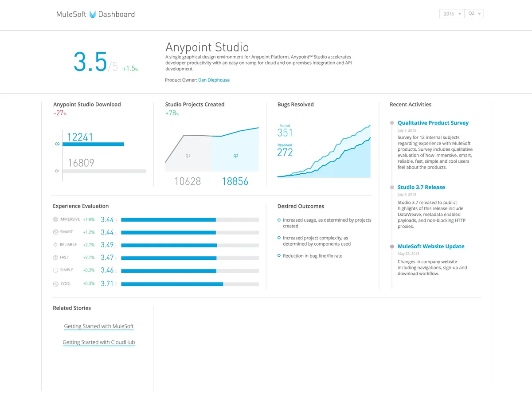Image resolution: width=532 pixels, height=399 pixels.
Task: Open the 2015 year dropdown
Action: click(x=451, y=14)
